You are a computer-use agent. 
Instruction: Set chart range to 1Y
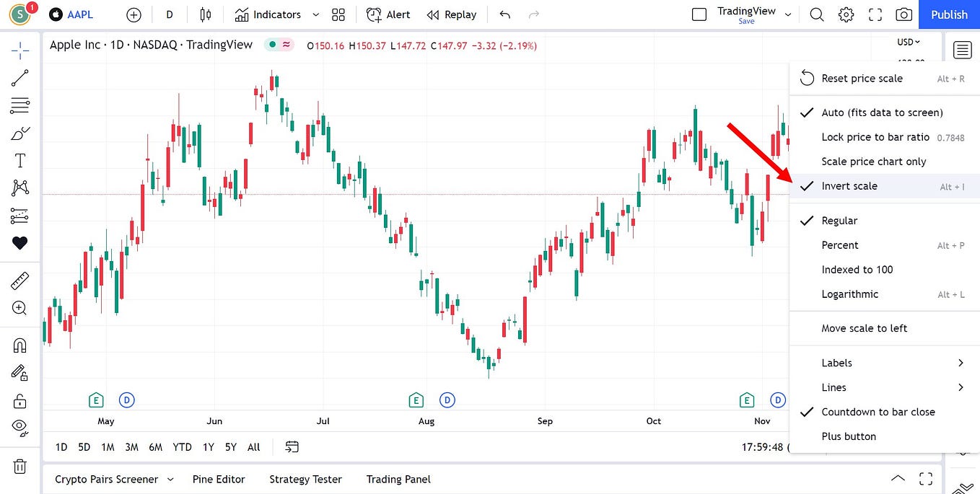(209, 447)
